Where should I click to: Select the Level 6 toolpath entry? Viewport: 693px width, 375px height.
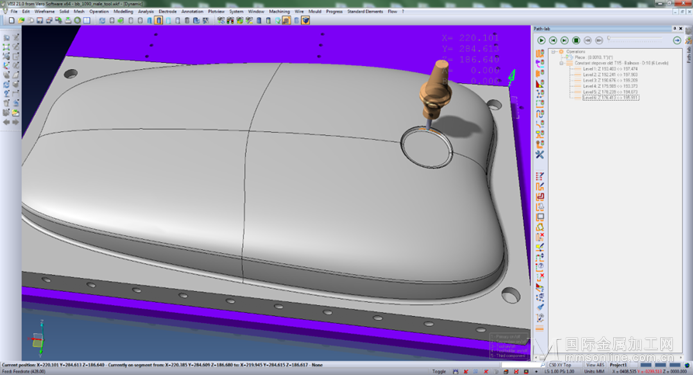click(611, 98)
